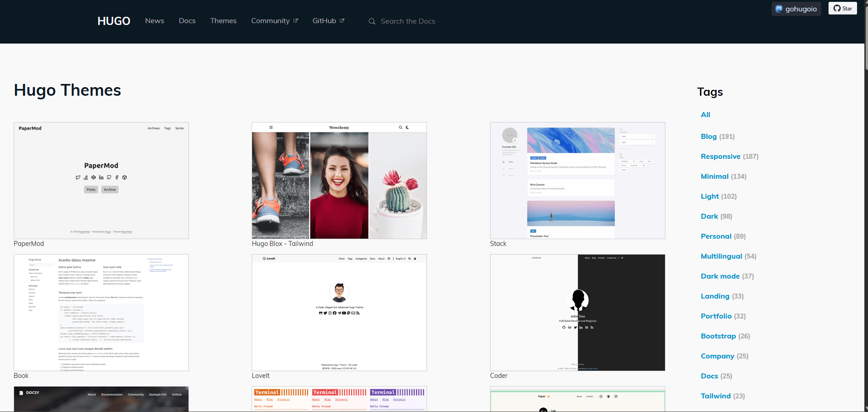Image resolution: width=868 pixels, height=412 pixels.
Task: Click the HUGO logo
Action: point(114,21)
